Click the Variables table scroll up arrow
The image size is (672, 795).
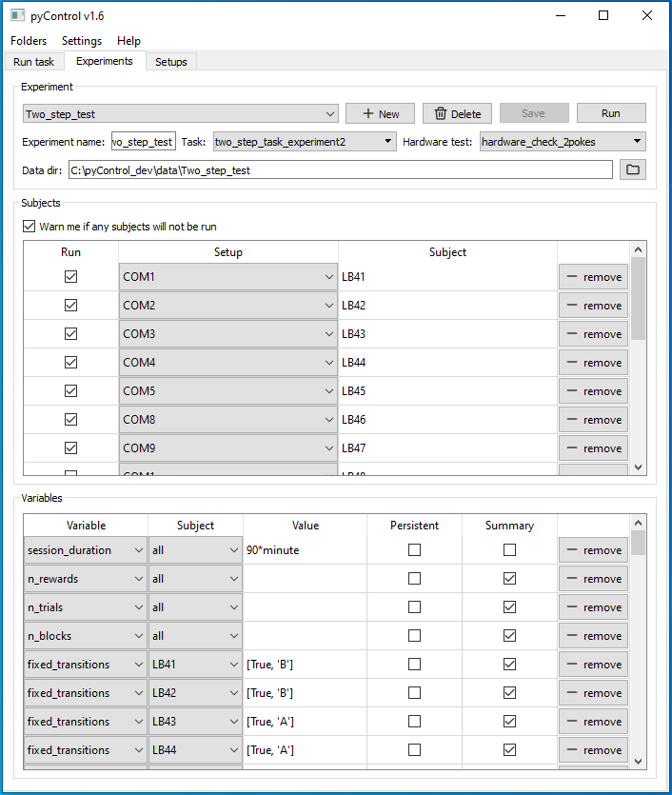pyautogui.click(x=639, y=523)
